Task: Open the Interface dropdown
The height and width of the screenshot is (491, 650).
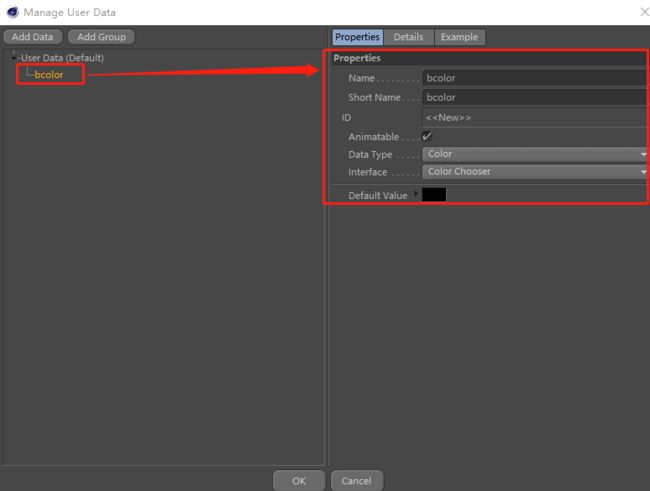Action: [535, 172]
